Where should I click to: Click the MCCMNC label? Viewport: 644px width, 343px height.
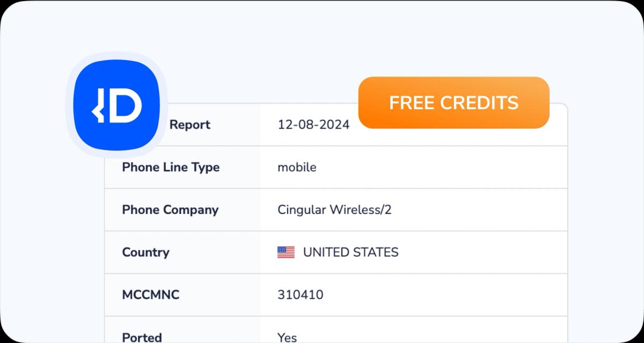[150, 295]
